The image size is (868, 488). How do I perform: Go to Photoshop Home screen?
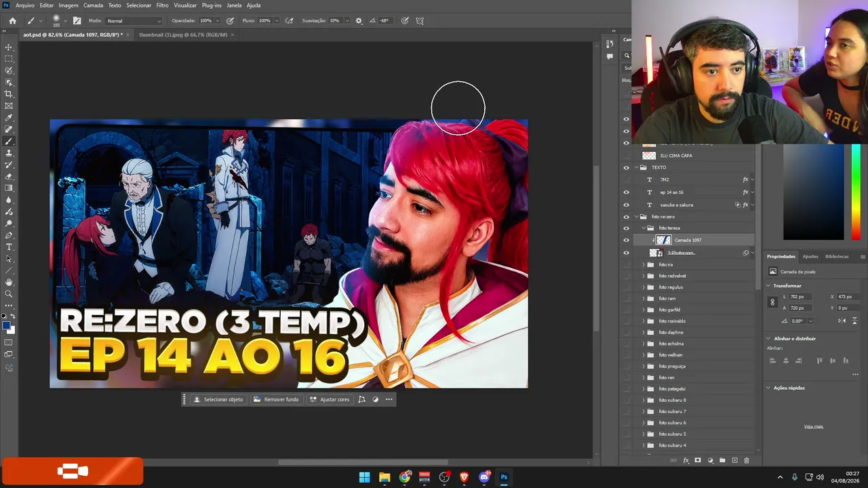[x=12, y=21]
